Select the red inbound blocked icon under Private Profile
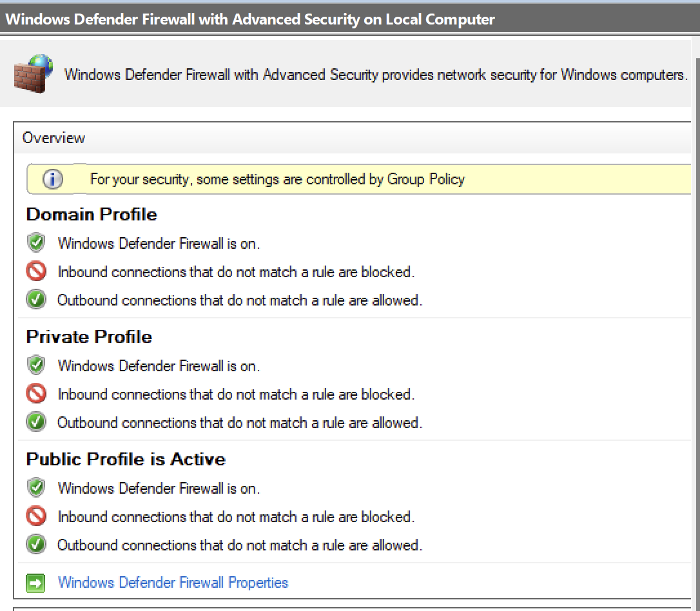 click(x=35, y=394)
